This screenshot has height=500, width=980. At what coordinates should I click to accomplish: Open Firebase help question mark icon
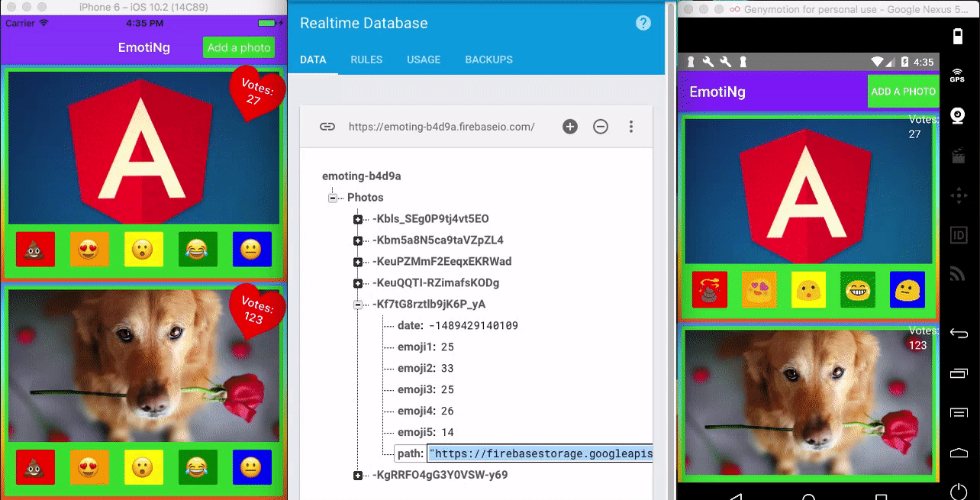pyautogui.click(x=643, y=23)
